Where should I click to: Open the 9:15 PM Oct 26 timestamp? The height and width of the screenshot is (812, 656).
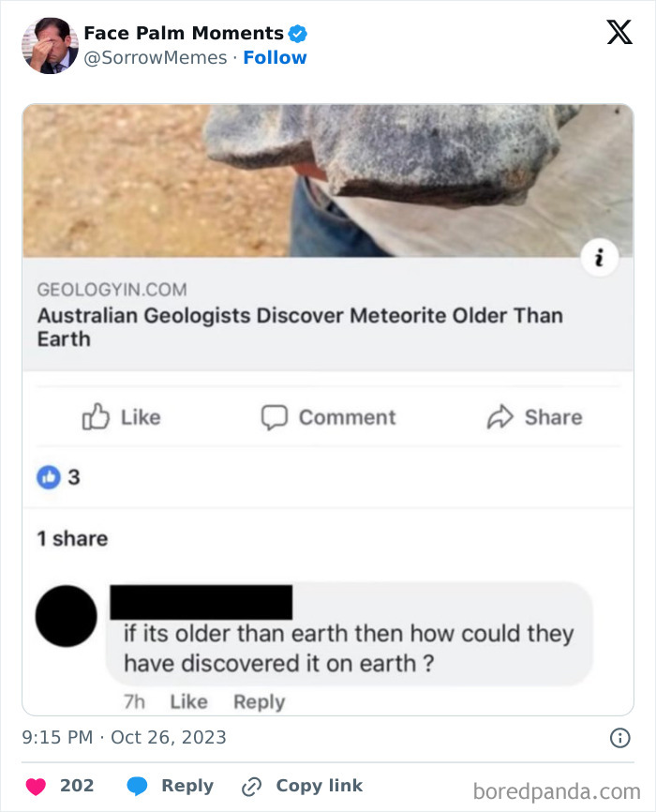[x=124, y=737]
